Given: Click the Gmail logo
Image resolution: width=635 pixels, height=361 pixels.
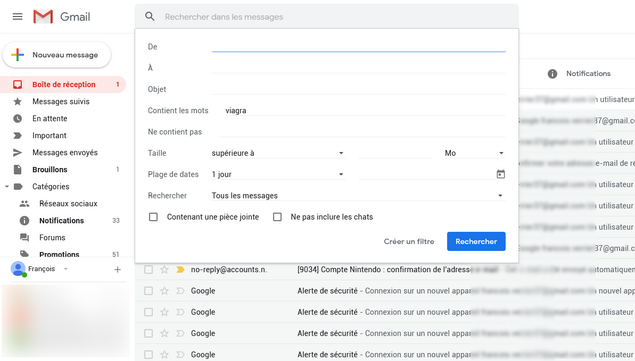Looking at the screenshot, I should click(62, 17).
